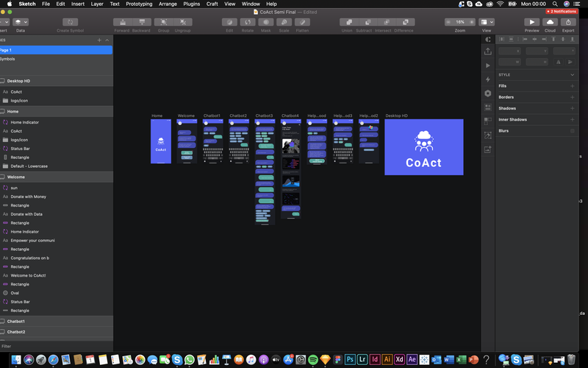The height and width of the screenshot is (368, 588).
Task: Click the Forward arrange icon
Action: [122, 22]
